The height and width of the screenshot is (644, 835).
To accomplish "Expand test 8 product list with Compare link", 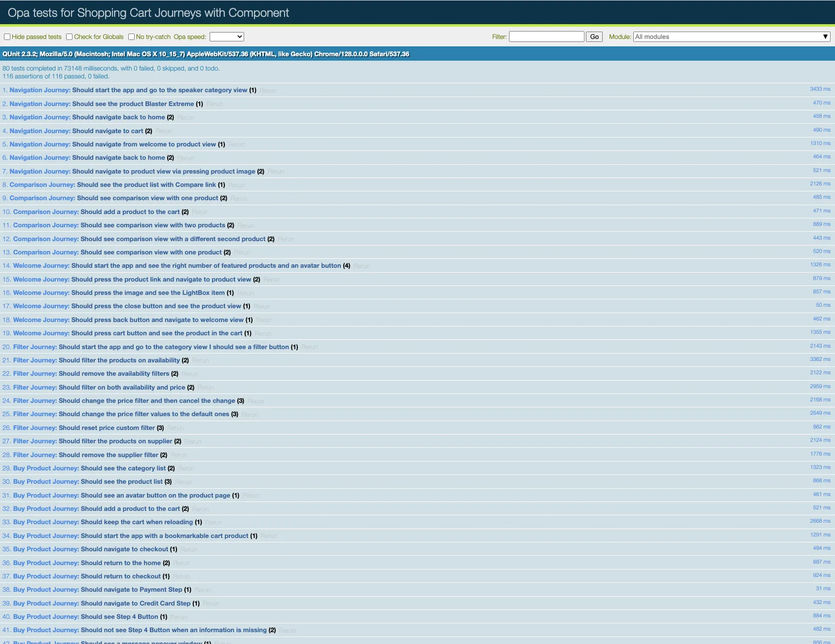I will [146, 185].
